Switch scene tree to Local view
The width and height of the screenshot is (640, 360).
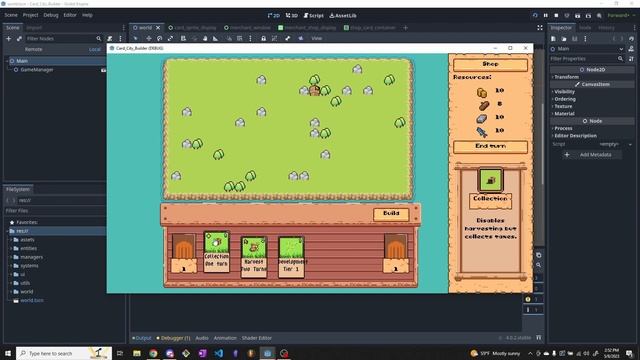point(94,49)
